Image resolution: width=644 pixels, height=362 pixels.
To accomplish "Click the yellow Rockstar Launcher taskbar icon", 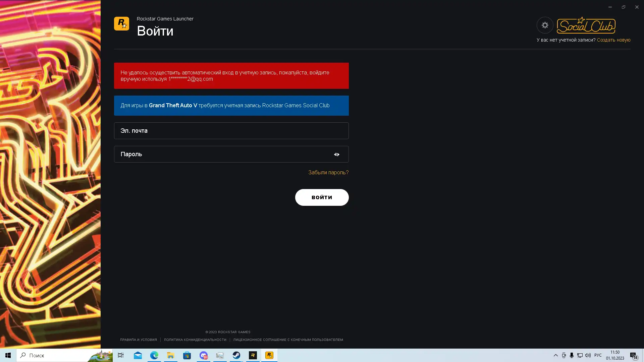I will pyautogui.click(x=269, y=355).
